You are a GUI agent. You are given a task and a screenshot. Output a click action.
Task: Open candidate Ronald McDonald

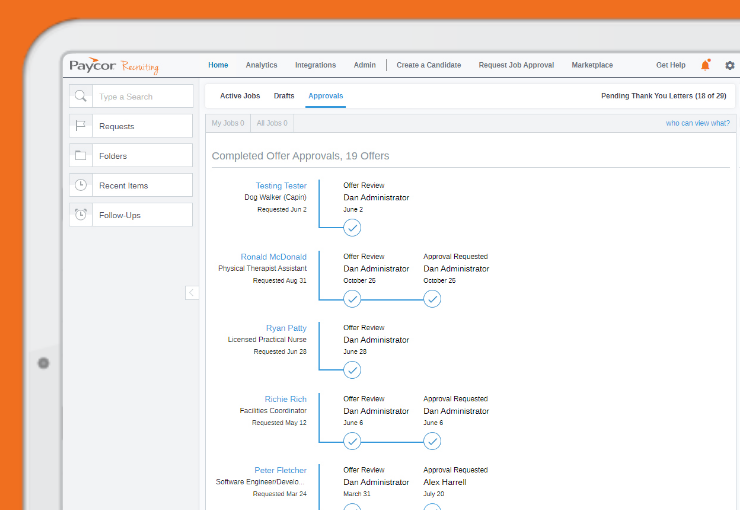274,257
